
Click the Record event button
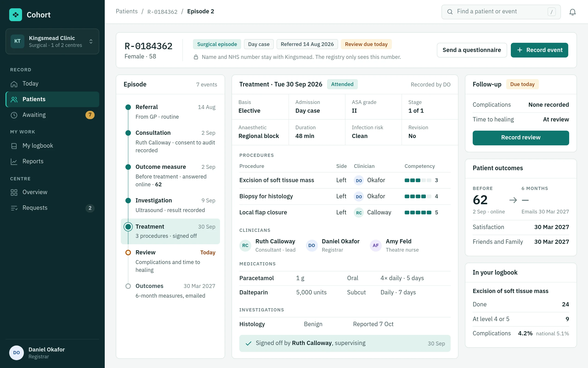pos(539,50)
